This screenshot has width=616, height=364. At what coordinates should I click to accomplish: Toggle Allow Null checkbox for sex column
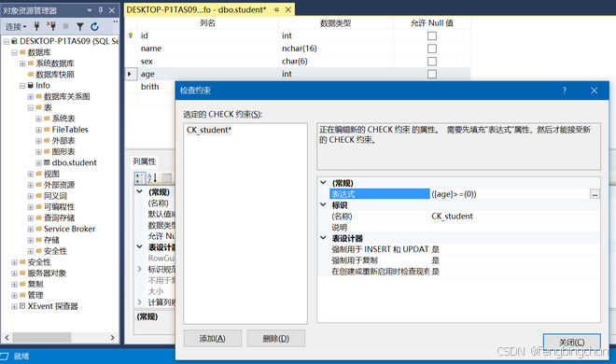coord(432,62)
